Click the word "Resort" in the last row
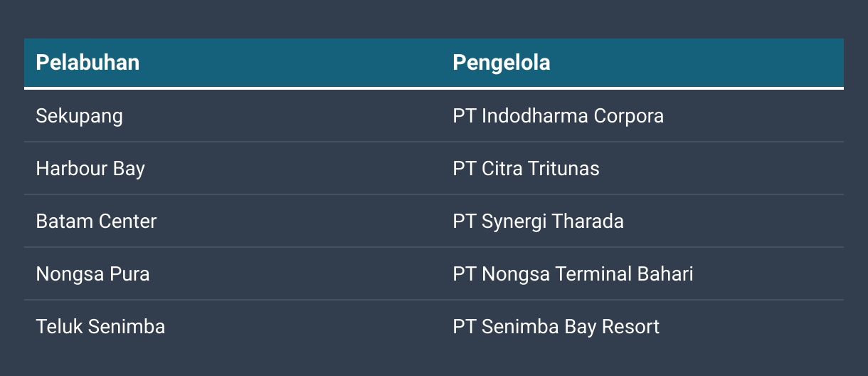868x376 pixels. [x=630, y=327]
